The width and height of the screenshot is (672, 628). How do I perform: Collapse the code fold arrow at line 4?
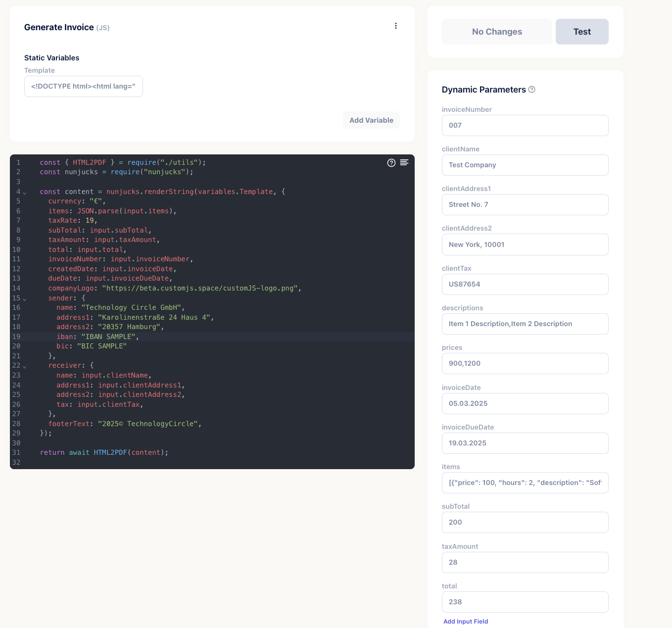pyautogui.click(x=25, y=193)
